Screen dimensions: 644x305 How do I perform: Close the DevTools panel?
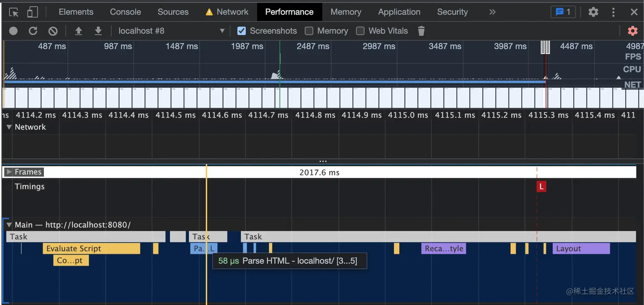point(634,12)
